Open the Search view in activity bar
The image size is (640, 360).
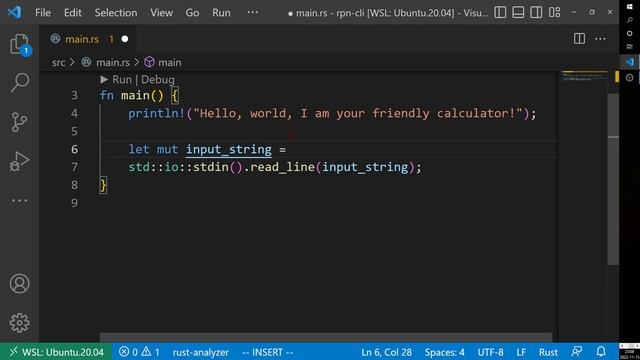[x=19, y=82]
